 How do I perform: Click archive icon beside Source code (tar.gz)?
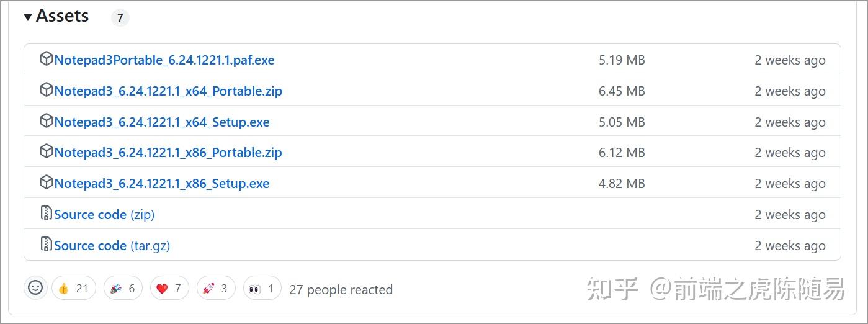click(46, 245)
